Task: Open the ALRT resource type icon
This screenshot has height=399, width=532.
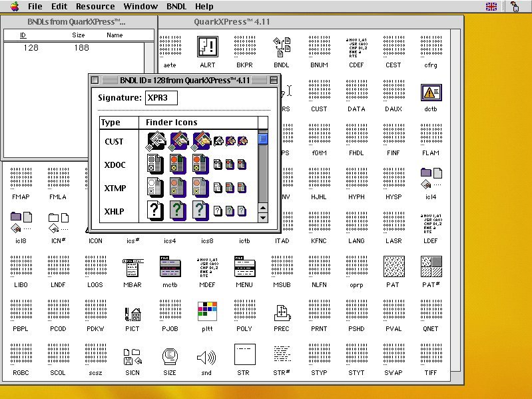Action: coord(207,47)
